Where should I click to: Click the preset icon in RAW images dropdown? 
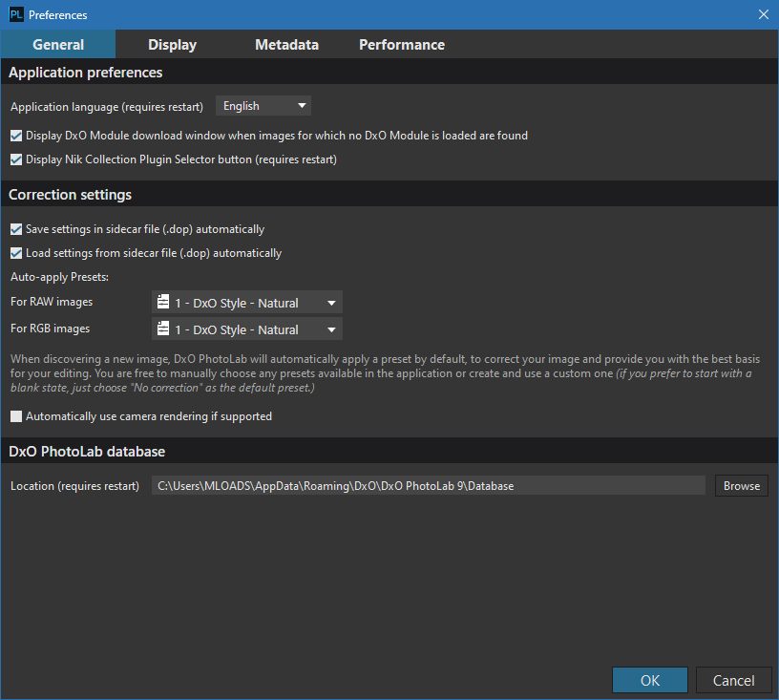[163, 302]
